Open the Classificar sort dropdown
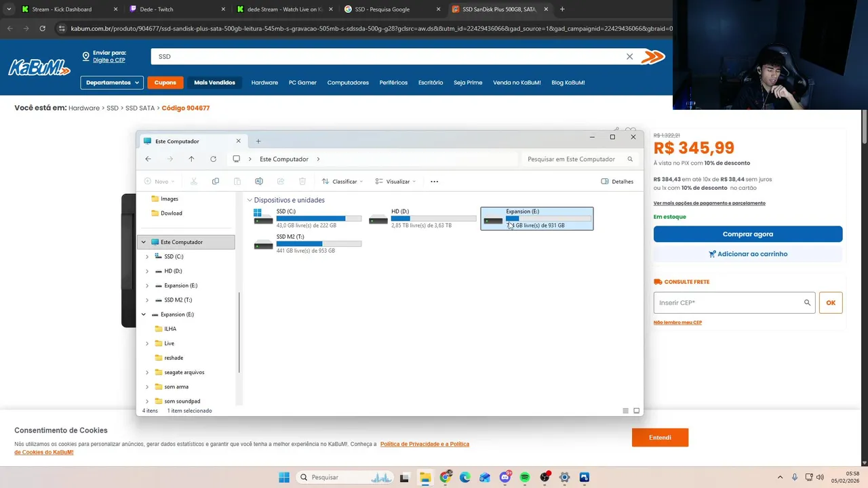Screen dimensions: 868x488 342,182
